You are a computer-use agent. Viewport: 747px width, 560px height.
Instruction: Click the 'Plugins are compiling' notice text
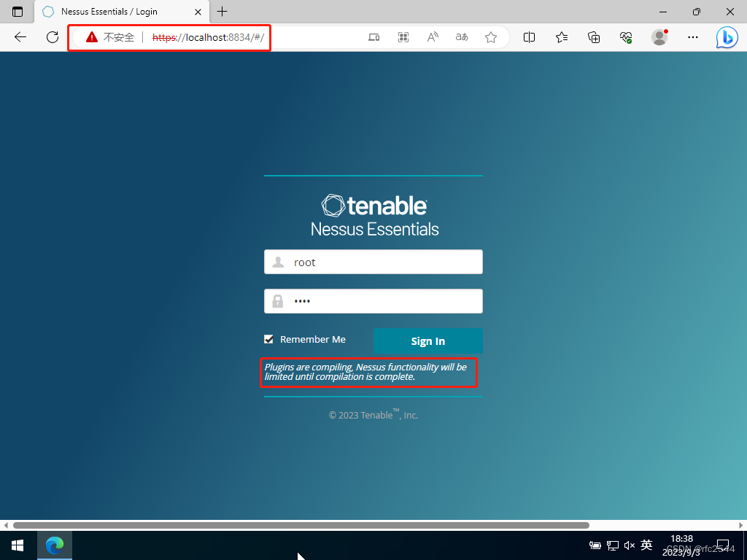point(365,372)
